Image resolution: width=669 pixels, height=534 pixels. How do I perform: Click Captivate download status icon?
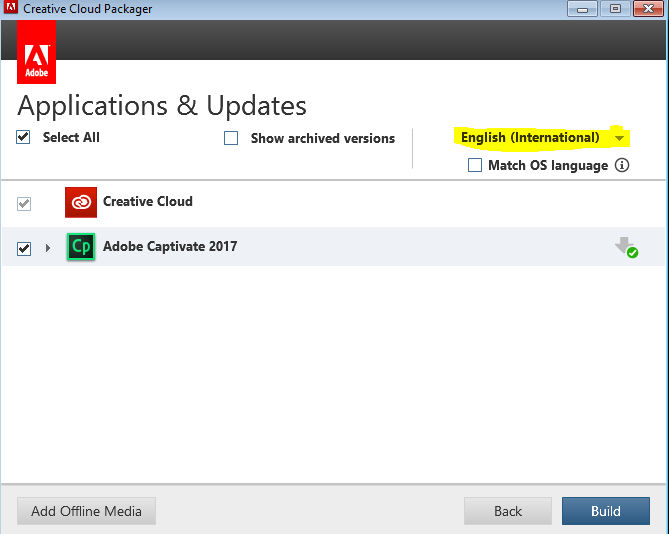(626, 247)
